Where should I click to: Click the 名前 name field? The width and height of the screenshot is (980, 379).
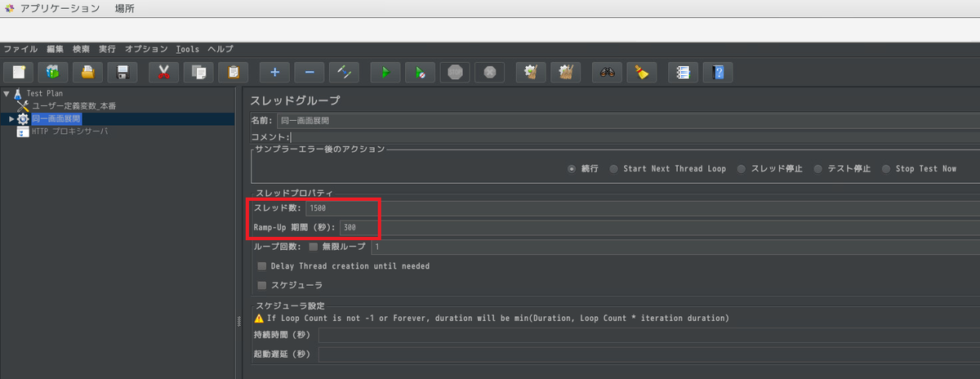pyautogui.click(x=627, y=121)
